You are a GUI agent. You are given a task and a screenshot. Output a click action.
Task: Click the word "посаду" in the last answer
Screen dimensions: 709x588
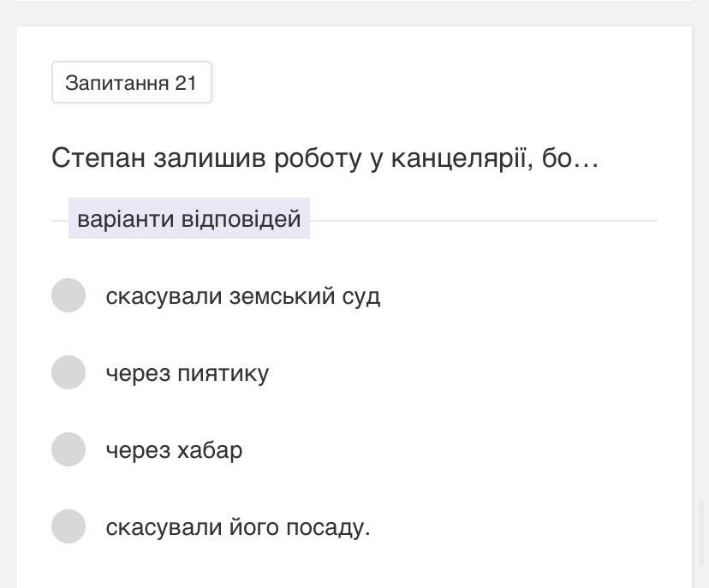328,527
